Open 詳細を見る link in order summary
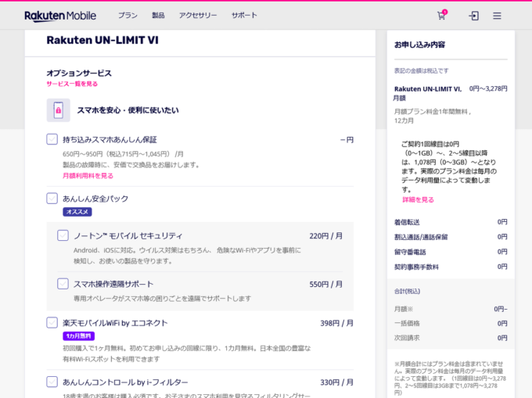Viewport: 532px width, 398px height. [418, 199]
